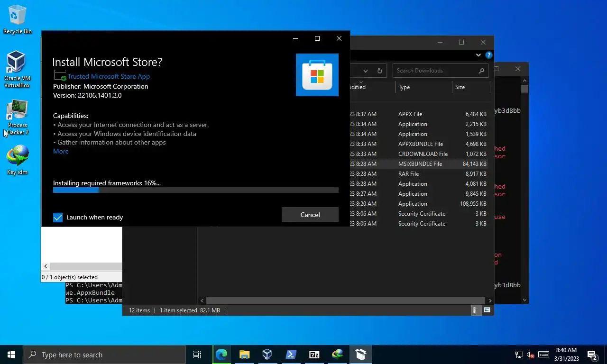Cancel the Microsoft Store installation
Screen dimensions: 607x364
310,215
